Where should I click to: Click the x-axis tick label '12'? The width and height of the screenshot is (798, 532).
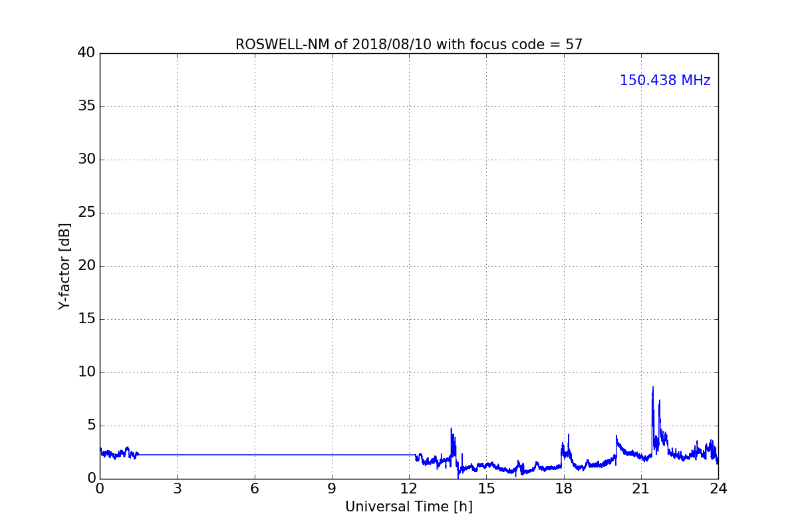click(x=409, y=489)
